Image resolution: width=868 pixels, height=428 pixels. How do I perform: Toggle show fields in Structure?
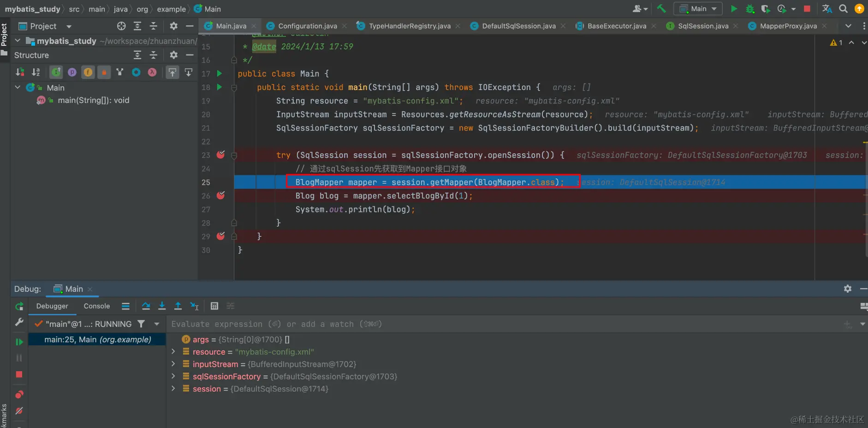tap(88, 72)
